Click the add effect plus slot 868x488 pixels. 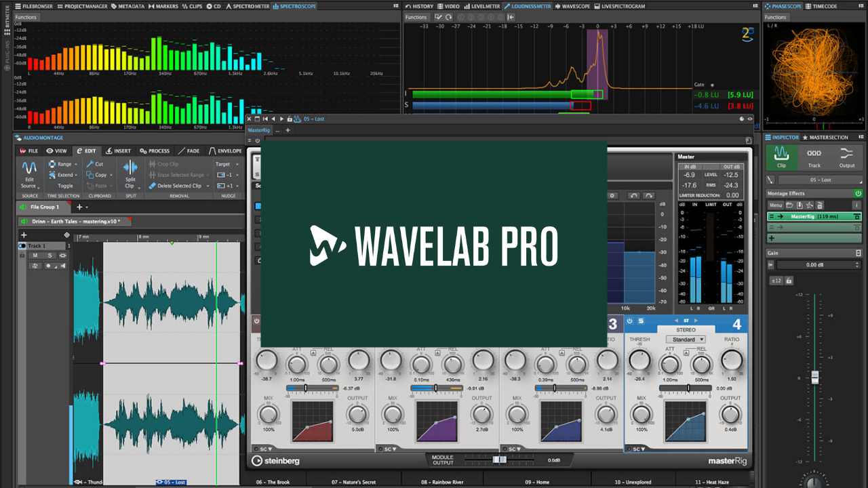click(x=814, y=239)
